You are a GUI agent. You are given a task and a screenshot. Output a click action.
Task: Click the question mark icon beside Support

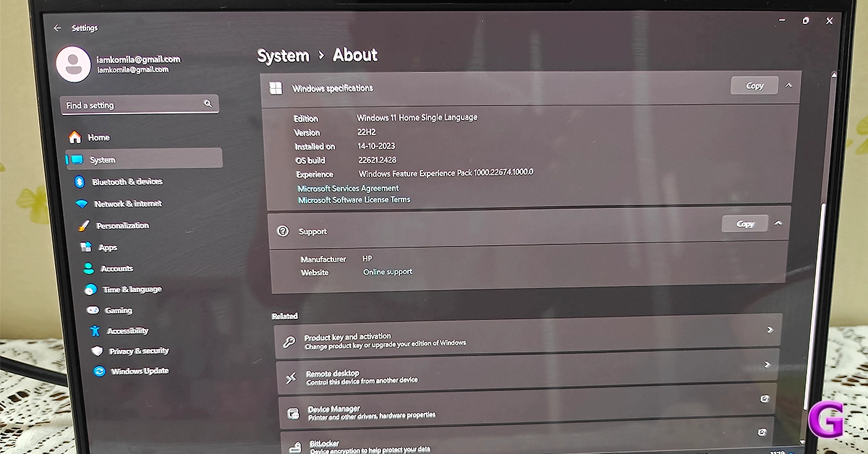(284, 231)
